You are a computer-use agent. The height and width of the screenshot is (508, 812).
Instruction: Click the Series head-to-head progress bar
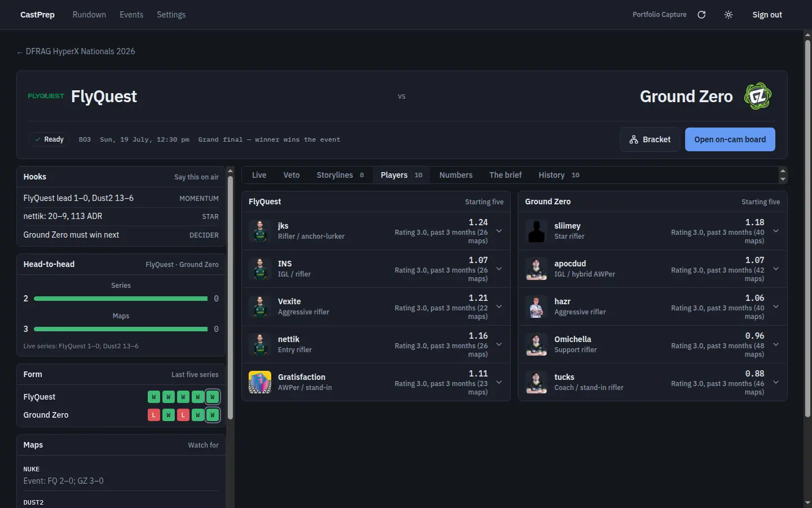click(121, 299)
